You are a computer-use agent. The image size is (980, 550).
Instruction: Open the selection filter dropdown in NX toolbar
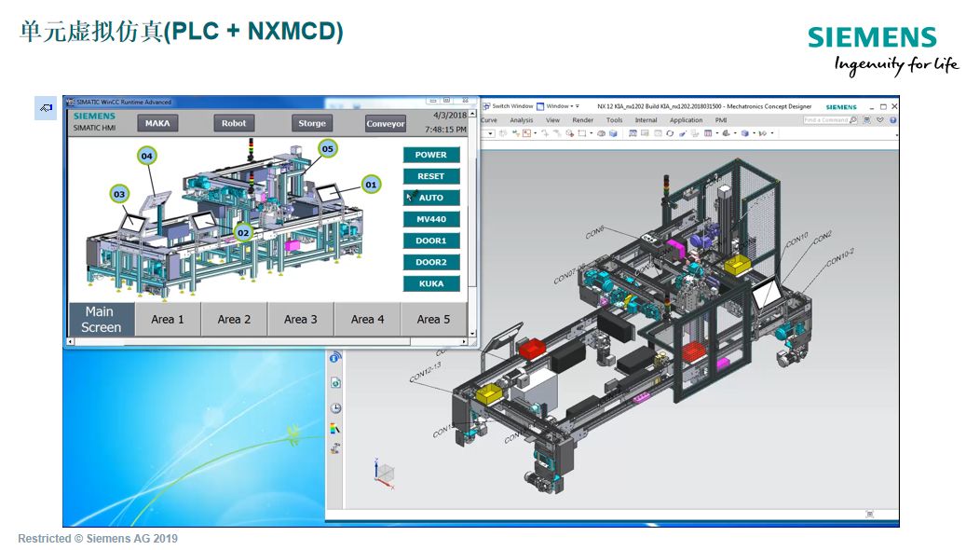click(491, 133)
